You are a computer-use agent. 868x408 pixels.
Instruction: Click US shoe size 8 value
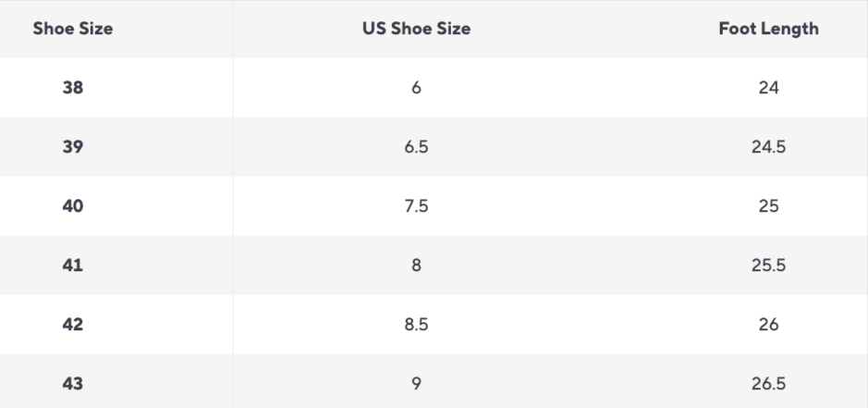(x=416, y=266)
